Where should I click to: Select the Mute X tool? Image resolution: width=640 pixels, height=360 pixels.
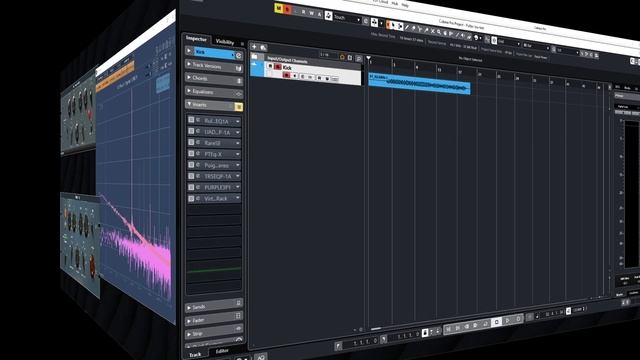coord(433,31)
